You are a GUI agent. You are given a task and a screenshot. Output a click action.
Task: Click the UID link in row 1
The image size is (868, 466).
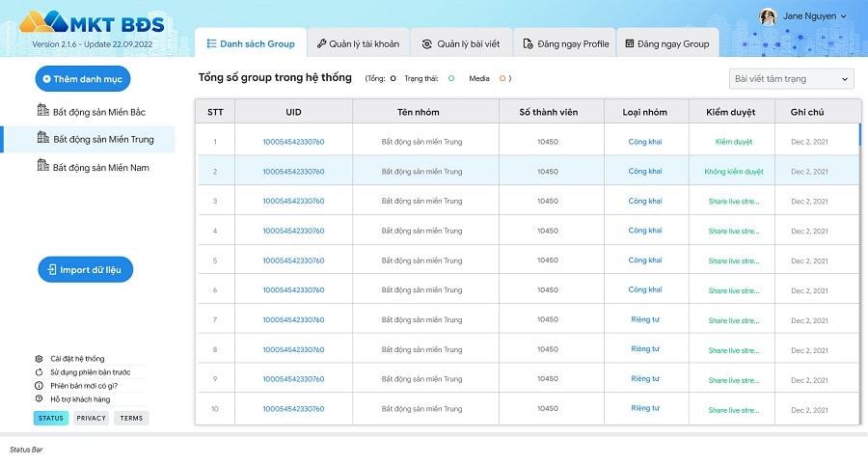(x=293, y=142)
